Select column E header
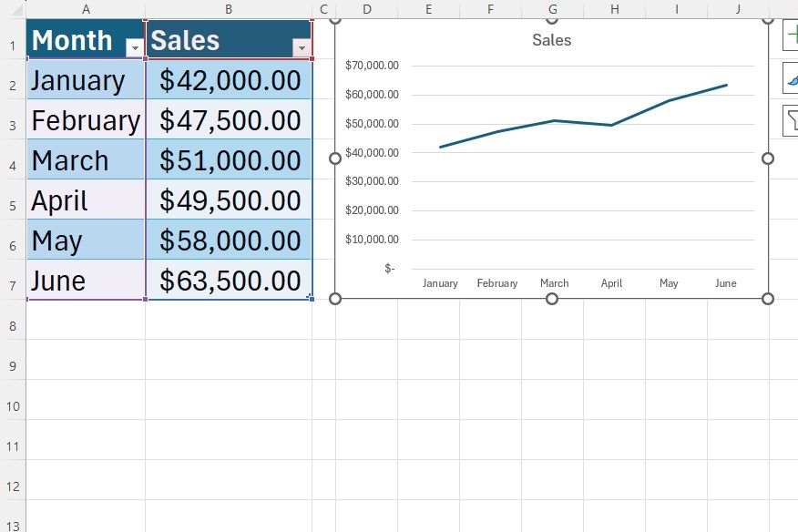Screen dimensions: 798x532 tap(428, 9)
